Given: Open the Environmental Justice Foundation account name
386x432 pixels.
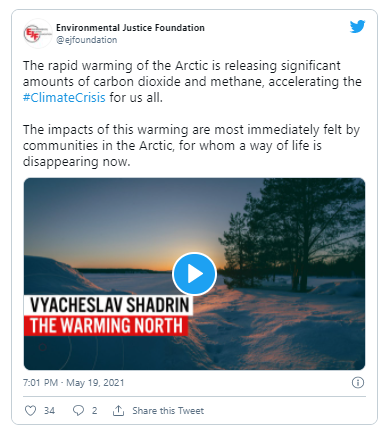Looking at the screenshot, I should (130, 28).
